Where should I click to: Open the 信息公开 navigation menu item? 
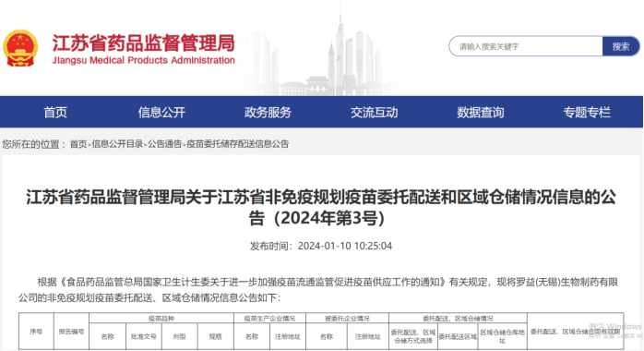(161, 112)
